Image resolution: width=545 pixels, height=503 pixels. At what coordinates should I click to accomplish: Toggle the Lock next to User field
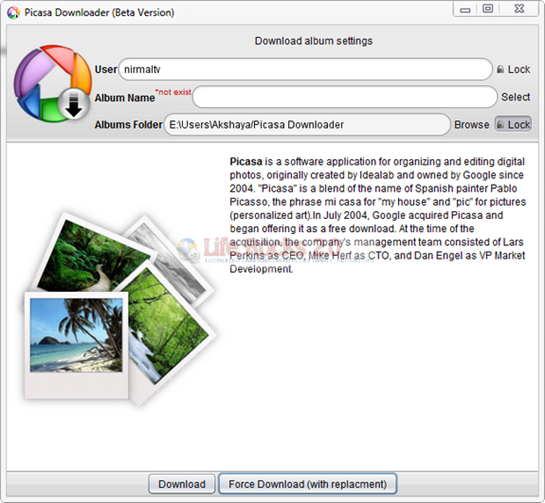[513, 69]
